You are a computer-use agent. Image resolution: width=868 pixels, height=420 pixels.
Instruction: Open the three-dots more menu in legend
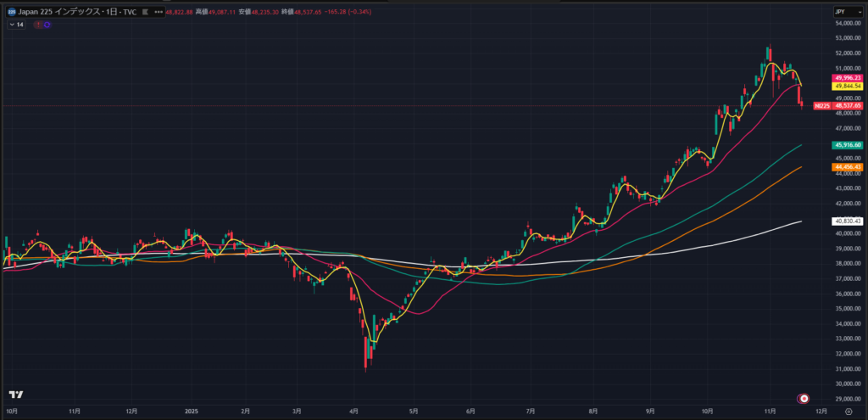tap(159, 13)
